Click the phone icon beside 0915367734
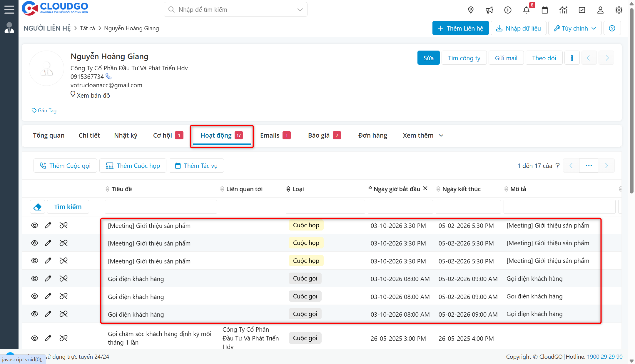635x364 pixels. (108, 76)
